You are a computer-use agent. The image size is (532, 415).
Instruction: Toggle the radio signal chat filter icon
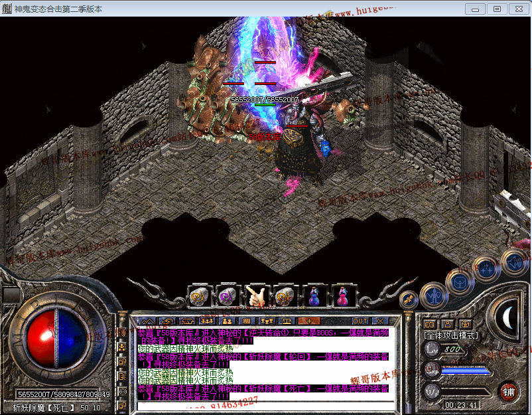[123, 391]
